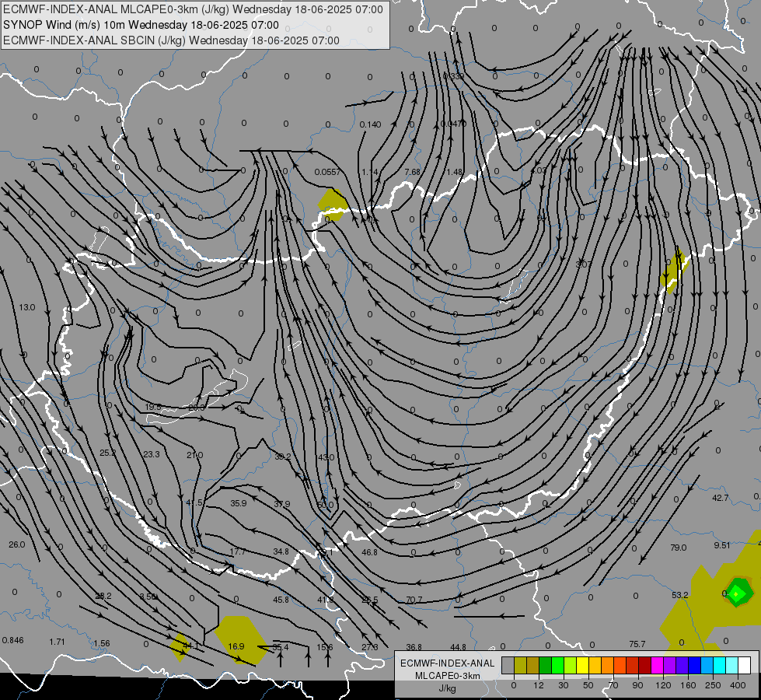This screenshot has width=761, height=700.
Task: Click legend tick label 250
Action: coord(713,685)
